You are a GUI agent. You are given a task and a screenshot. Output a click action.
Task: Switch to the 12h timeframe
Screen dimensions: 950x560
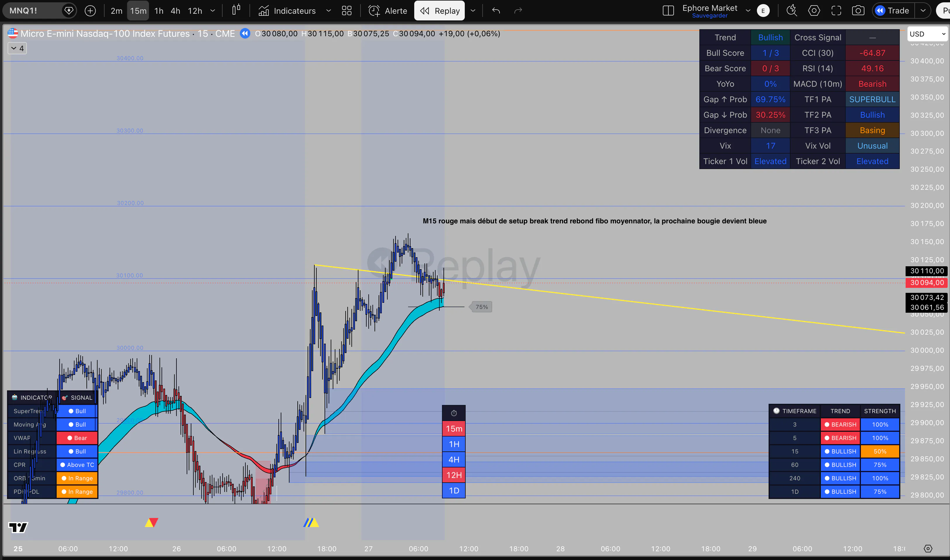(x=195, y=11)
